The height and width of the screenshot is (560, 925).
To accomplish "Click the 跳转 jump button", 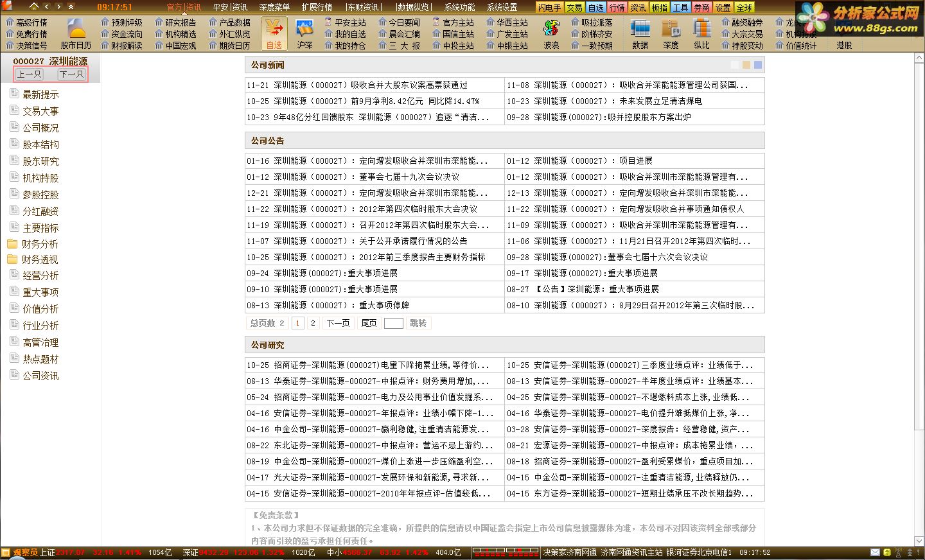I will point(418,323).
